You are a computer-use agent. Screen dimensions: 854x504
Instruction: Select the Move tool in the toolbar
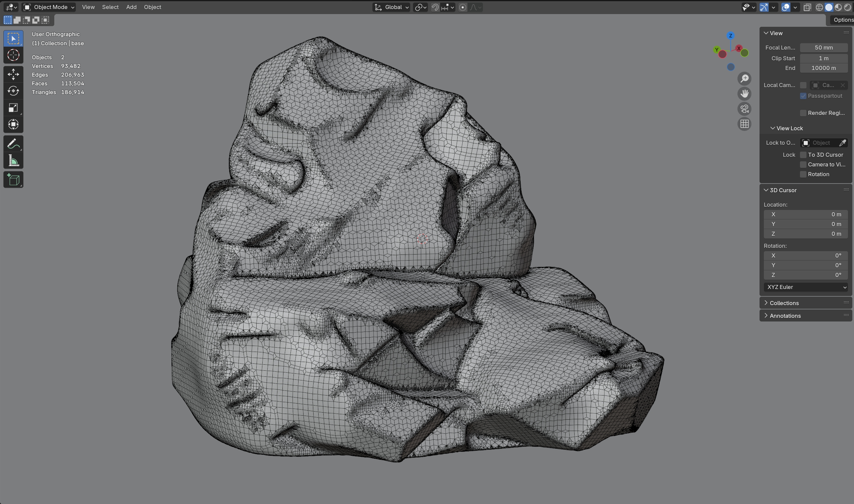click(13, 74)
